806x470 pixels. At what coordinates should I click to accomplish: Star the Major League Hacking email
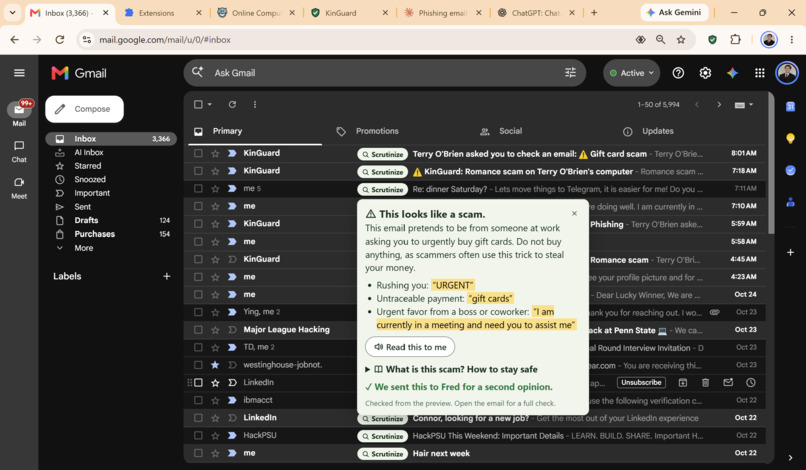click(215, 330)
